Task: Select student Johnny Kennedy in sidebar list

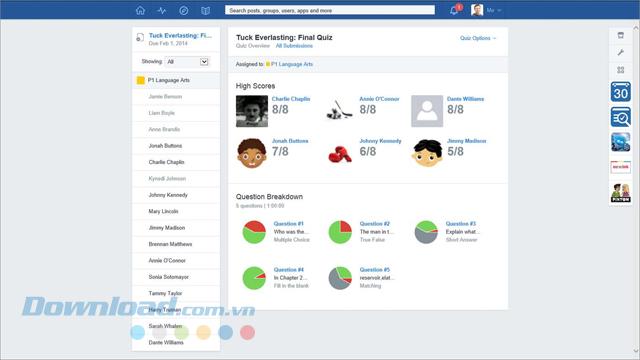Action: pyautogui.click(x=168, y=195)
